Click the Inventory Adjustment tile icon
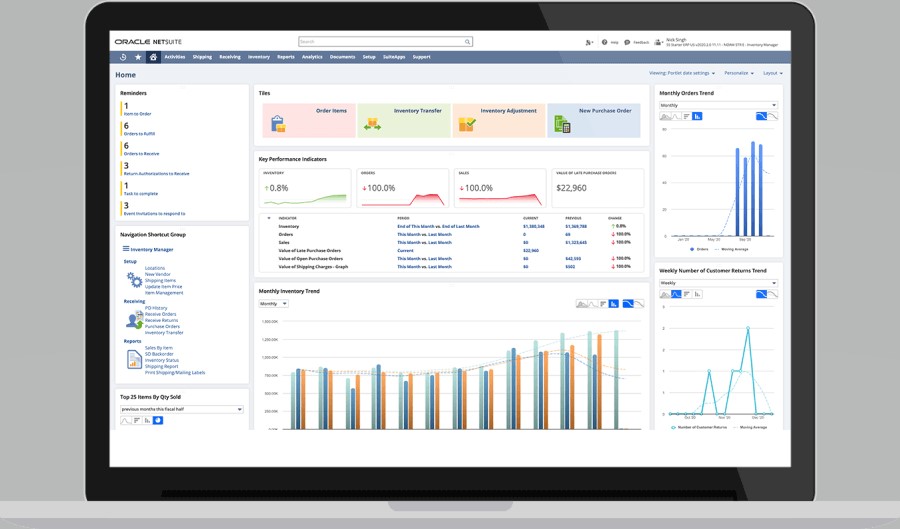900x529 pixels. click(x=467, y=124)
